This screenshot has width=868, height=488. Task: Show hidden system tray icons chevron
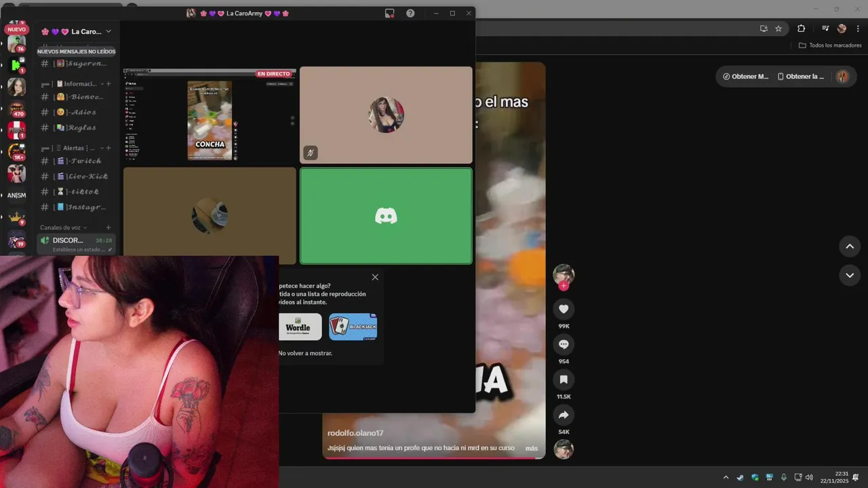(x=726, y=477)
